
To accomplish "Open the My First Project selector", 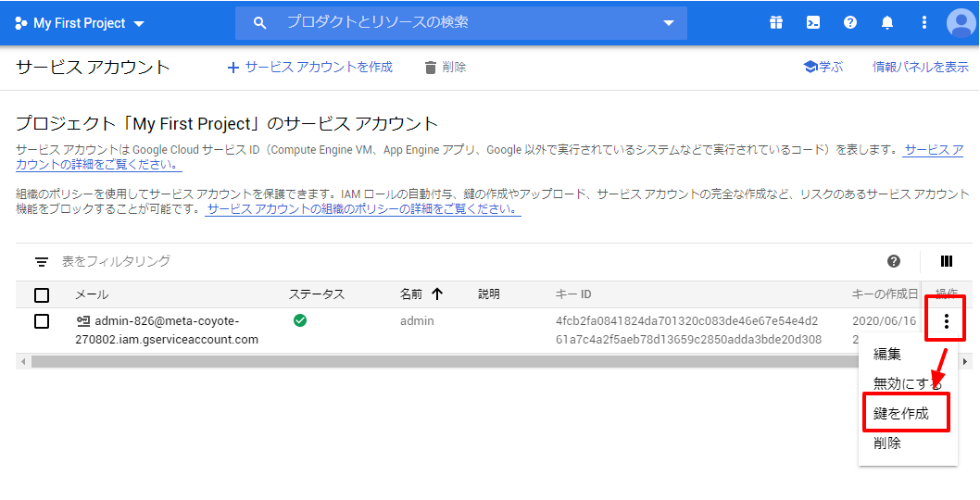I will pos(80,23).
